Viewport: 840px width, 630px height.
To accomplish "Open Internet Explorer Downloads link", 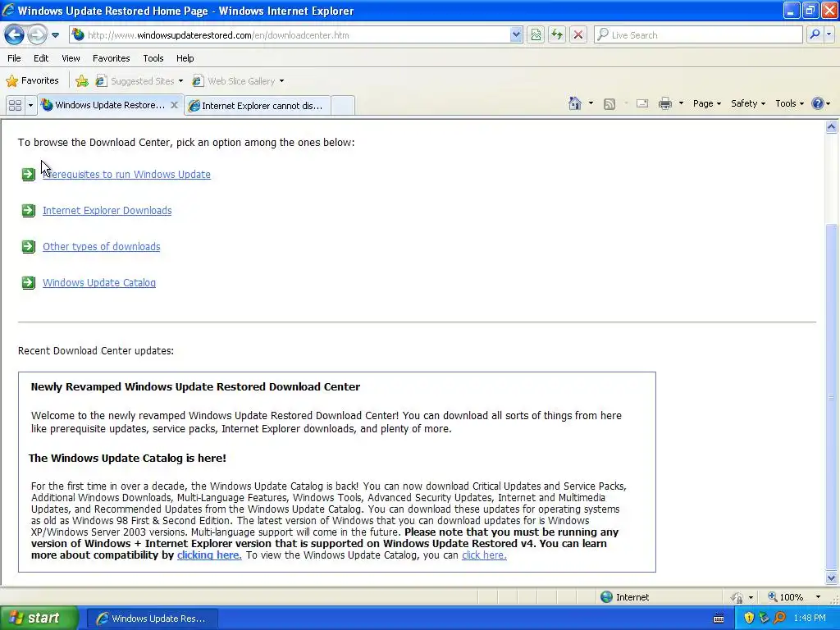I will [x=107, y=211].
